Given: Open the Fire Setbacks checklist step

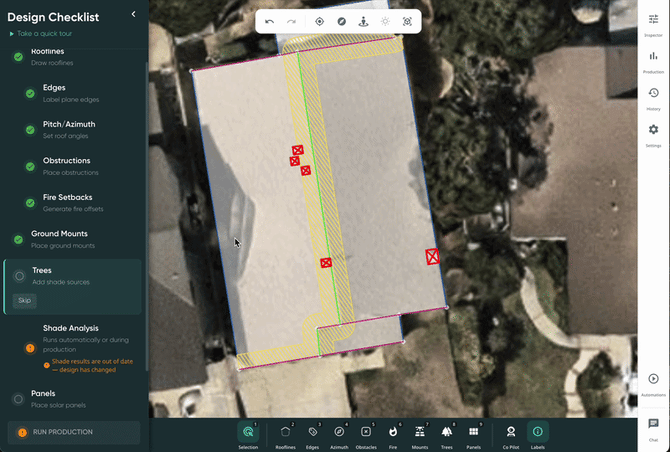Looking at the screenshot, I should [73, 203].
